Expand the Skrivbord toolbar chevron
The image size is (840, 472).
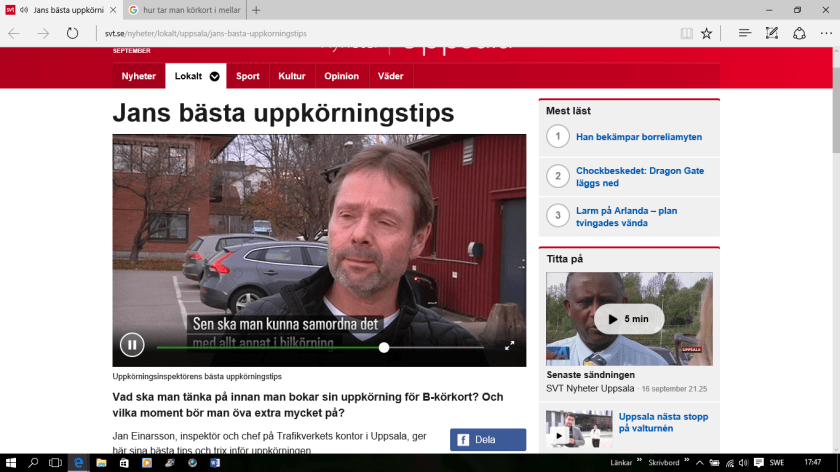tap(686, 460)
